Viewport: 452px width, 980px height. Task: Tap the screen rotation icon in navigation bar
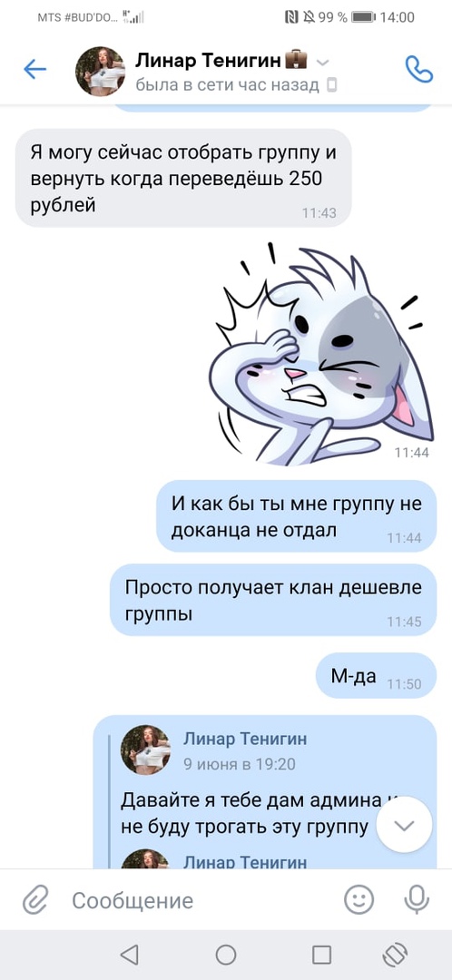(395, 955)
